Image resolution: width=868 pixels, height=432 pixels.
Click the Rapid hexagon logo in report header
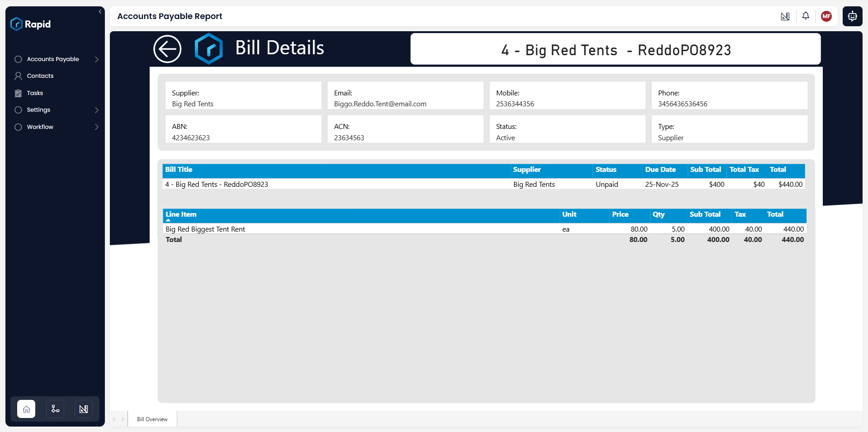208,48
